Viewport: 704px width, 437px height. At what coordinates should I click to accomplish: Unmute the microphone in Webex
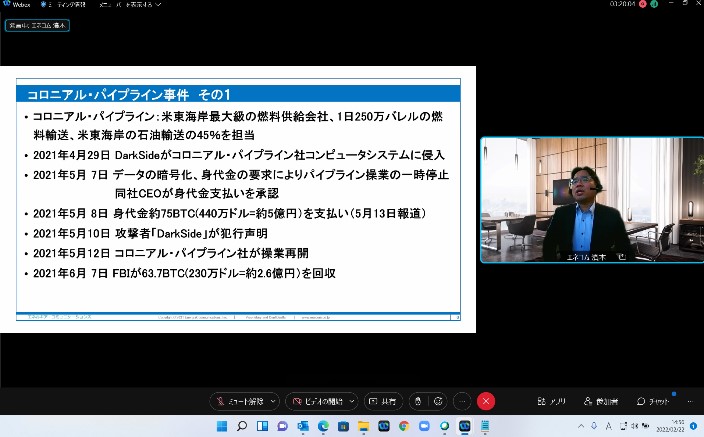[240, 401]
